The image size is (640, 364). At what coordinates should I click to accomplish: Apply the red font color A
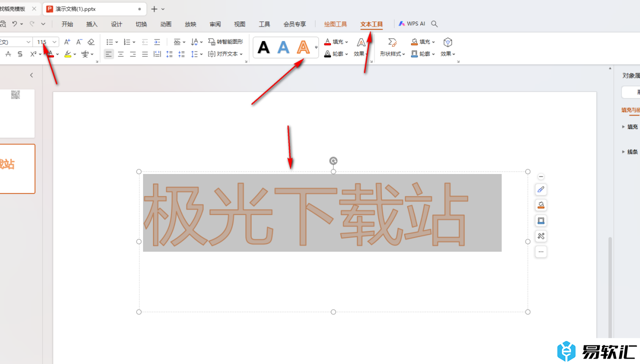[x=51, y=54]
